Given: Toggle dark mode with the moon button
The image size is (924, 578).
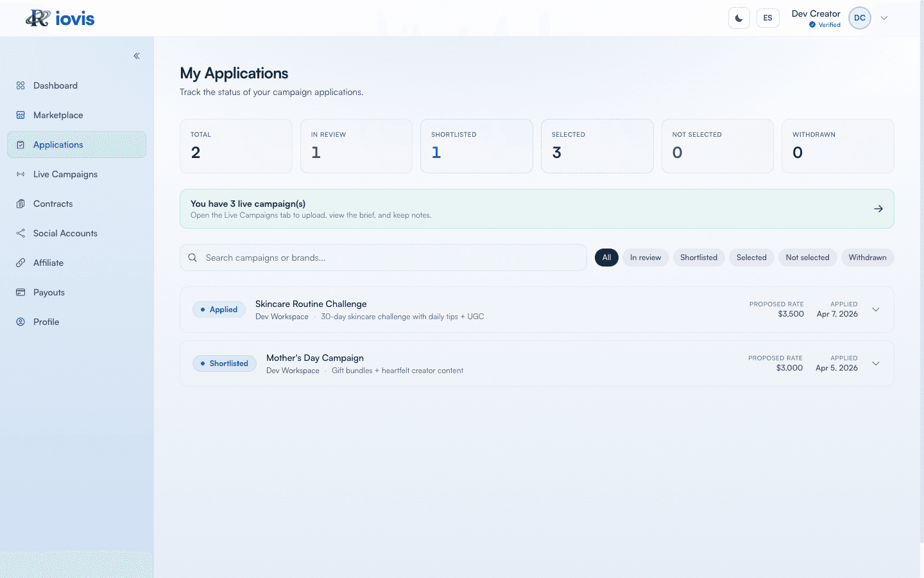Looking at the screenshot, I should pyautogui.click(x=739, y=18).
